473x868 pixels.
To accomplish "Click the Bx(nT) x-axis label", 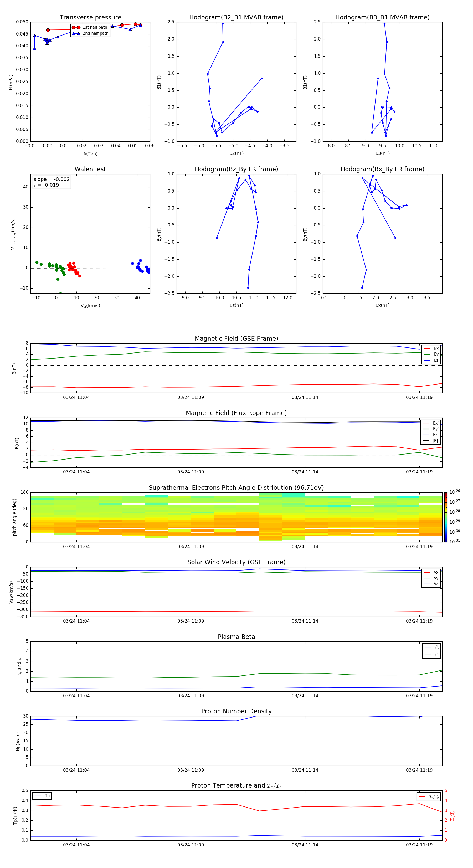I will (x=382, y=305).
